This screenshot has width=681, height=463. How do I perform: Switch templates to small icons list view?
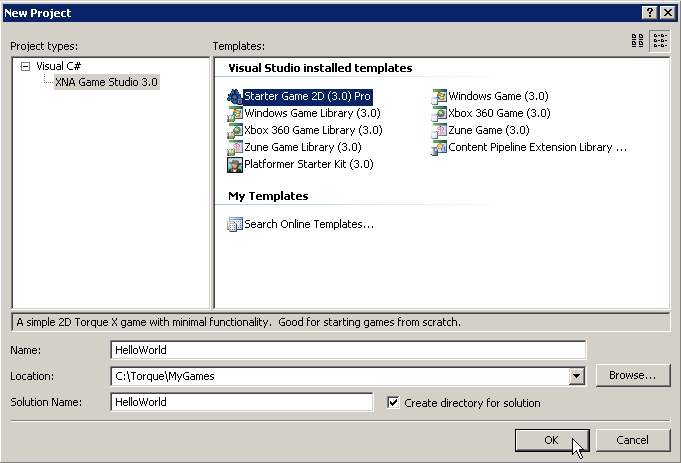point(660,41)
